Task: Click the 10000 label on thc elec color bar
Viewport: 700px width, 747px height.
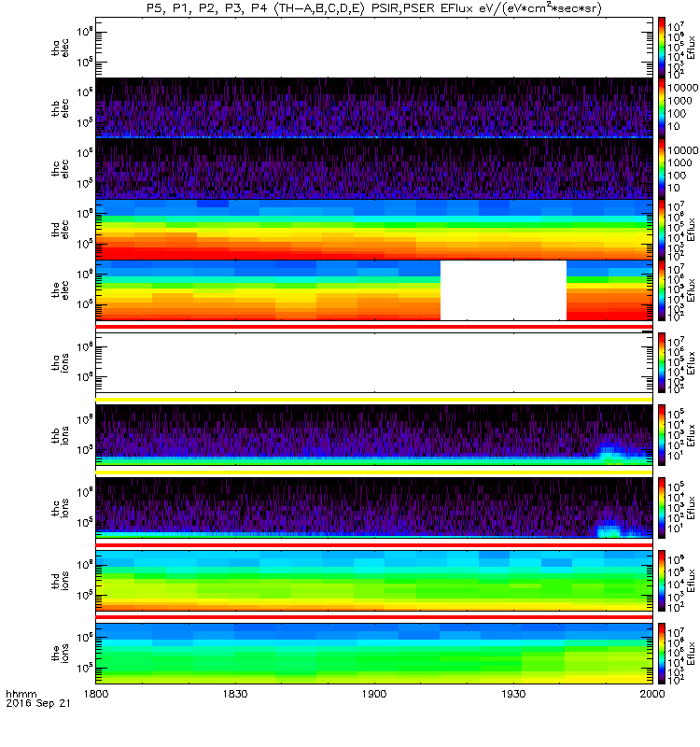Action: click(x=682, y=150)
